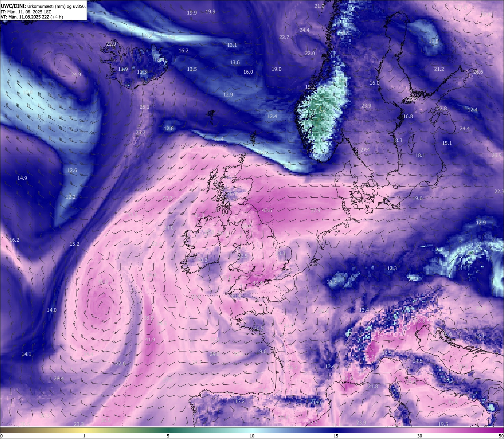Select the IT initial time 18Z line
Viewport: 504px width, 439px height.
[26, 12]
